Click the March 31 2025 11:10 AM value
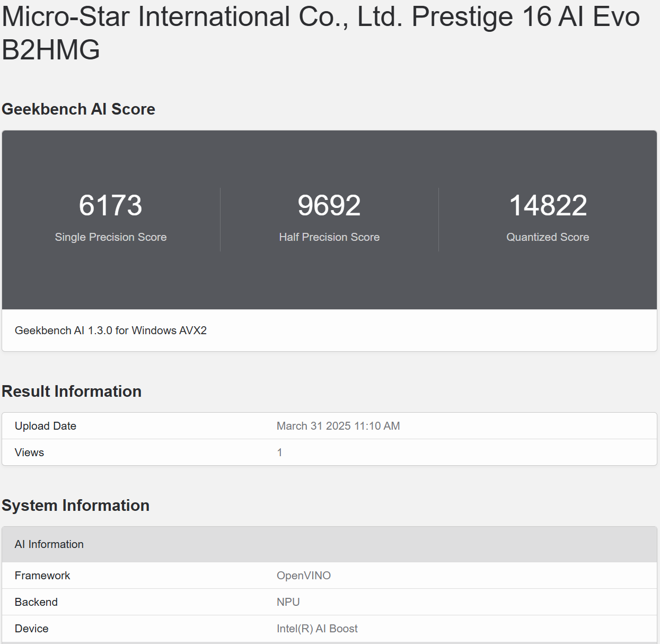The height and width of the screenshot is (644, 660). click(338, 426)
